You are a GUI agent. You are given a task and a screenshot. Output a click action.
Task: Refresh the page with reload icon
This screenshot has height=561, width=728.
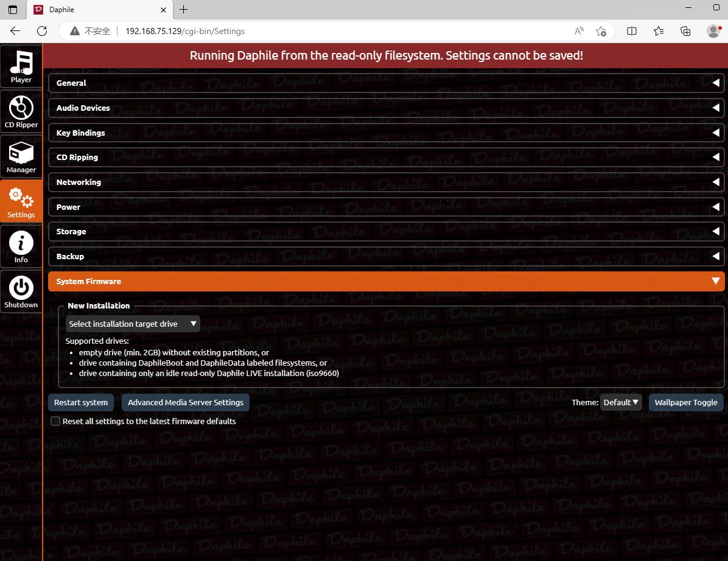coord(42,31)
